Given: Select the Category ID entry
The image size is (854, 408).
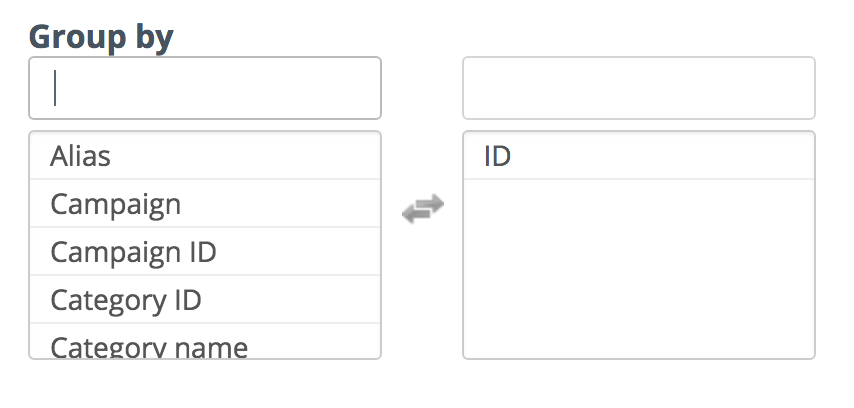Looking at the screenshot, I should tap(205, 300).
